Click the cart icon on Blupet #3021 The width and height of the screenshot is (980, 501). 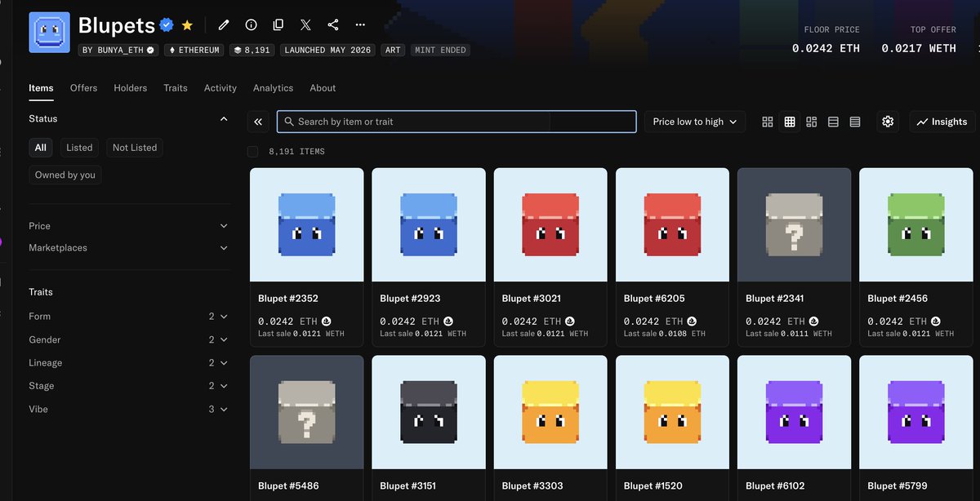(570, 321)
